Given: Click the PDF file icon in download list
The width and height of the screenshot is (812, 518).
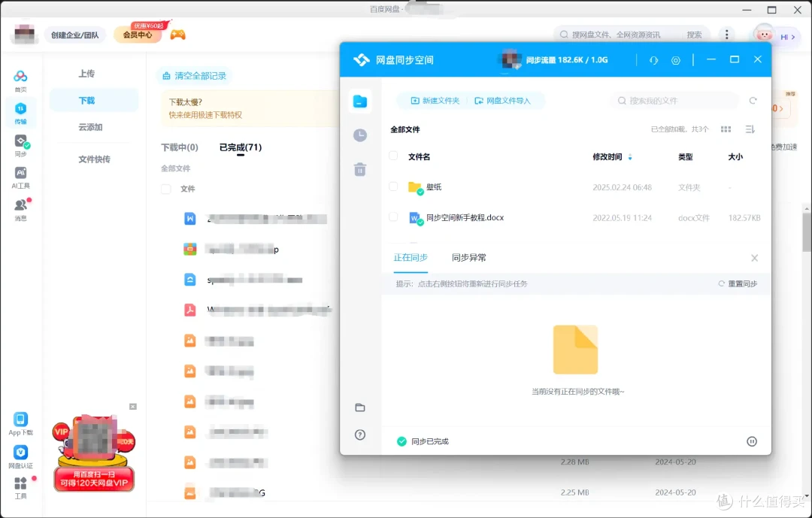Looking at the screenshot, I should [x=190, y=310].
